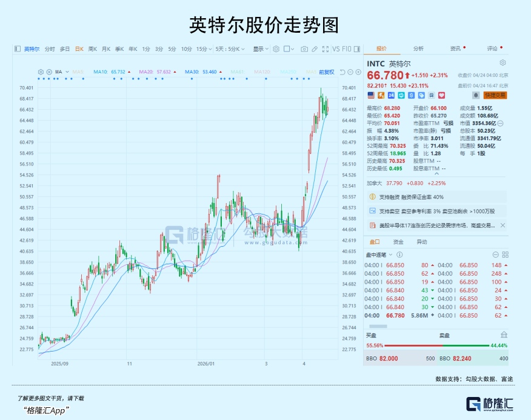This screenshot has height=420, width=531.
Task: Switch chart to 周K weekly
Action: pyautogui.click(x=93, y=49)
